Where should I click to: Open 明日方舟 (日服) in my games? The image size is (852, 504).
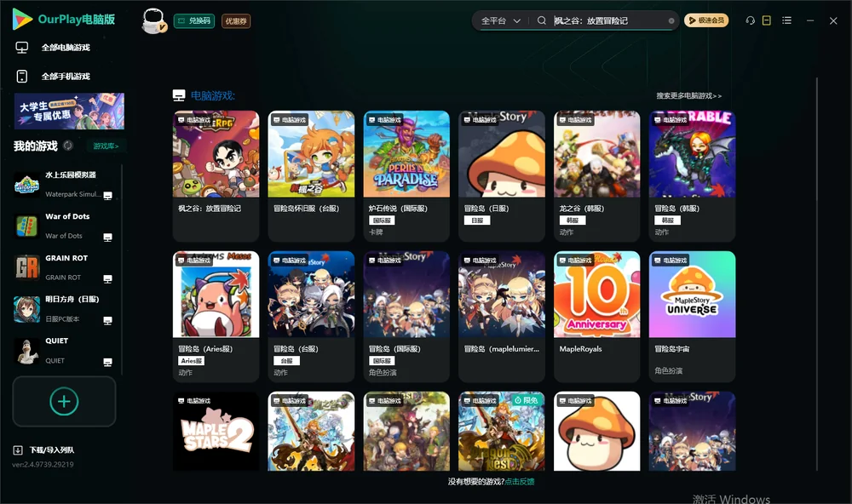pyautogui.click(x=66, y=309)
